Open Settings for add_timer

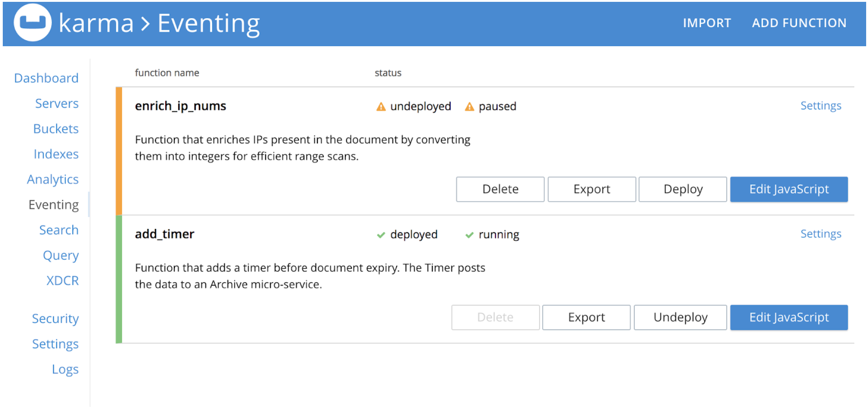820,234
